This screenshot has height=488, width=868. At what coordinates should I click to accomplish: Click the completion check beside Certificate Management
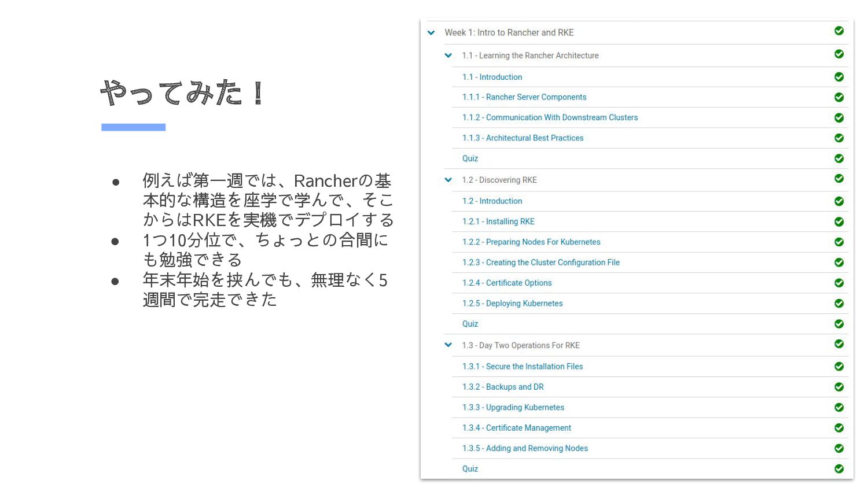click(839, 428)
